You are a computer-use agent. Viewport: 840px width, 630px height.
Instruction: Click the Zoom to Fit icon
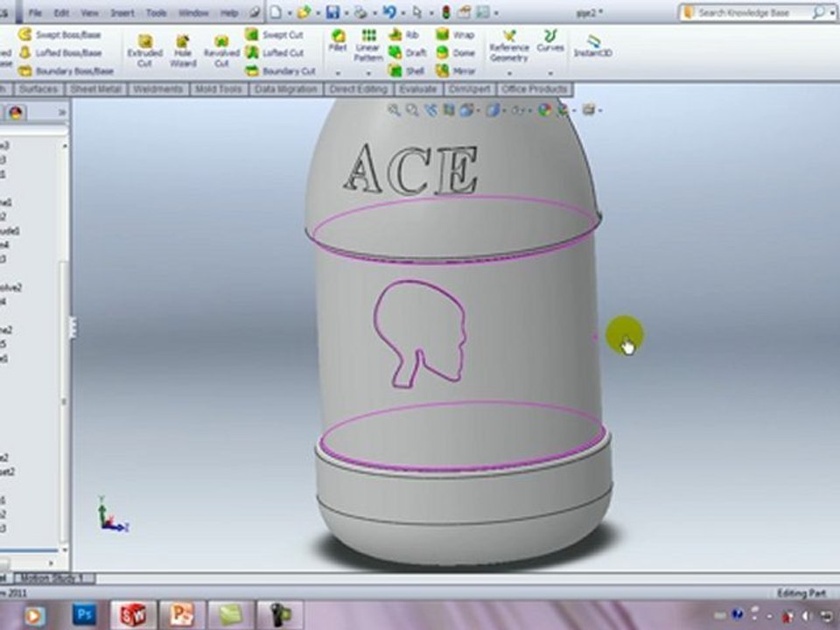coord(394,110)
